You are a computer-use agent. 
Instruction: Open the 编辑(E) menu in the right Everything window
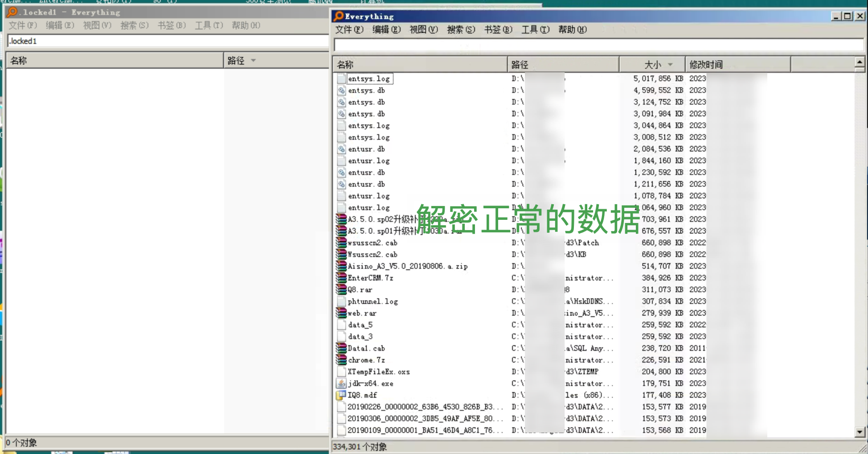point(386,29)
